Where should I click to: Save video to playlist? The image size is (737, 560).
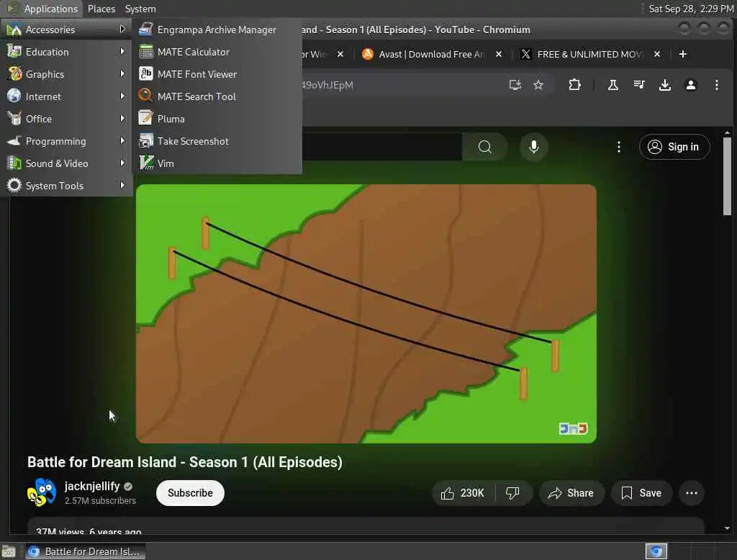[641, 493]
